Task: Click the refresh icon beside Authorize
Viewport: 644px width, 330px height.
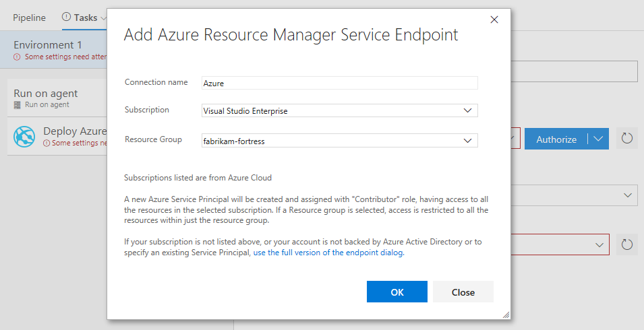Action: pos(627,139)
